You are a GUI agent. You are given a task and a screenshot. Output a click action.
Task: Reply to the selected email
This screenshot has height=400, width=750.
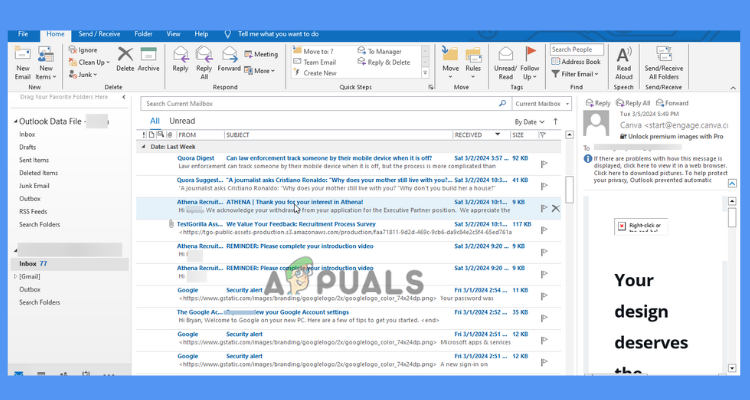click(x=180, y=59)
